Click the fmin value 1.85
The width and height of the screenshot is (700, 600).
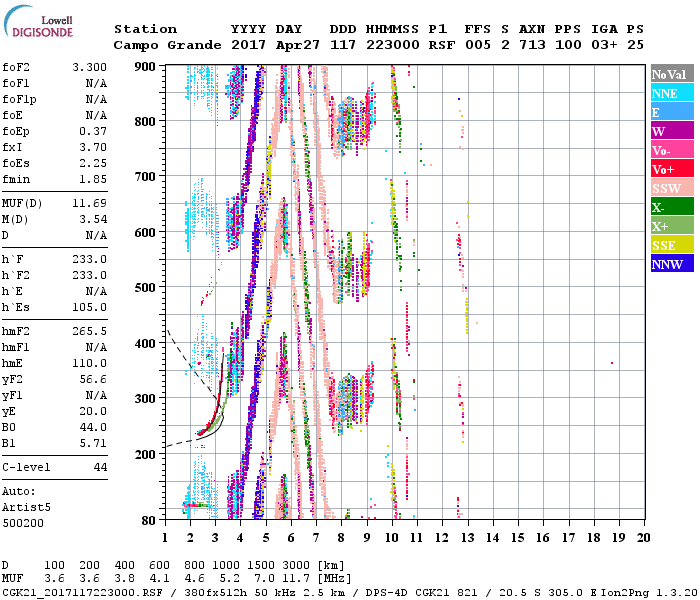[93, 179]
